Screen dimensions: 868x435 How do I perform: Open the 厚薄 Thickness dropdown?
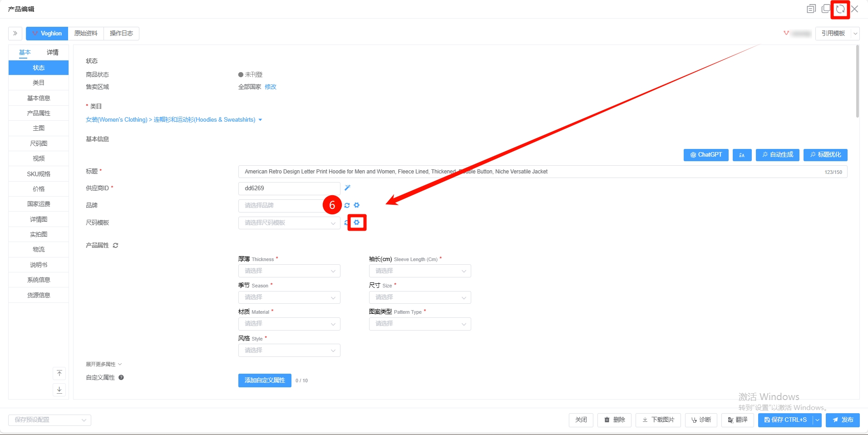click(289, 271)
